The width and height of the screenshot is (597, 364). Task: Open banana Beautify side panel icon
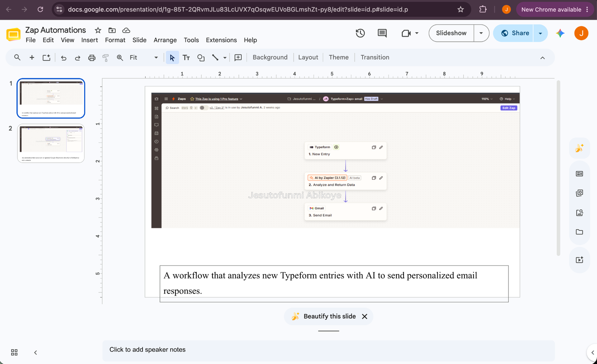coord(579,148)
